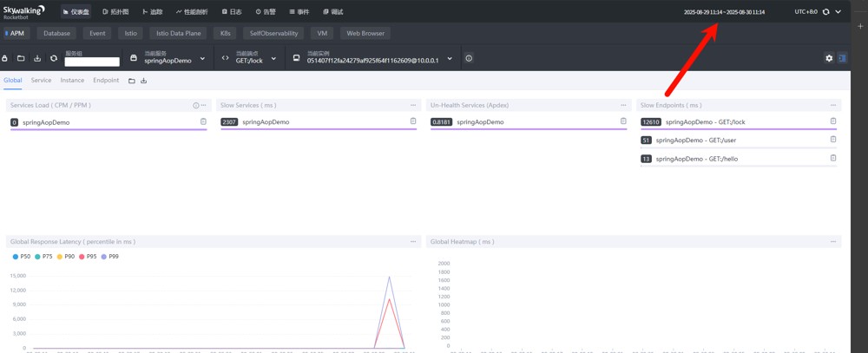Expand the chevron next to the top refresh icon

838,11
